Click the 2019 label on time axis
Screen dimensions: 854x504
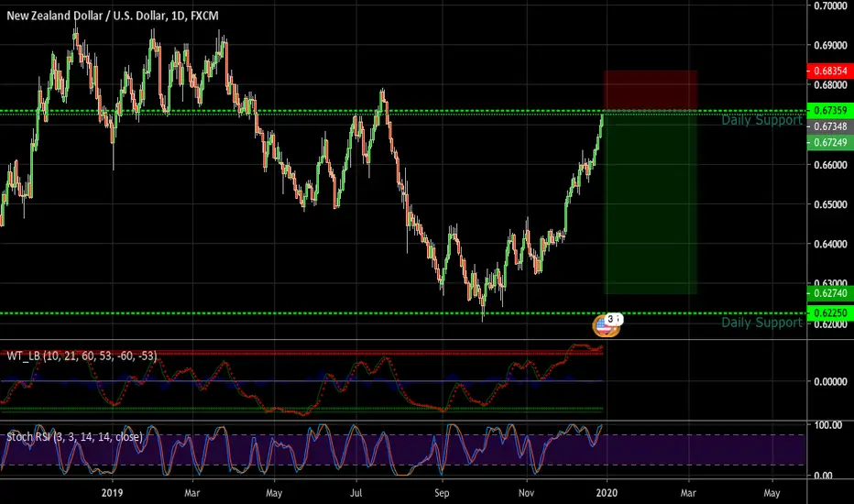pos(112,493)
